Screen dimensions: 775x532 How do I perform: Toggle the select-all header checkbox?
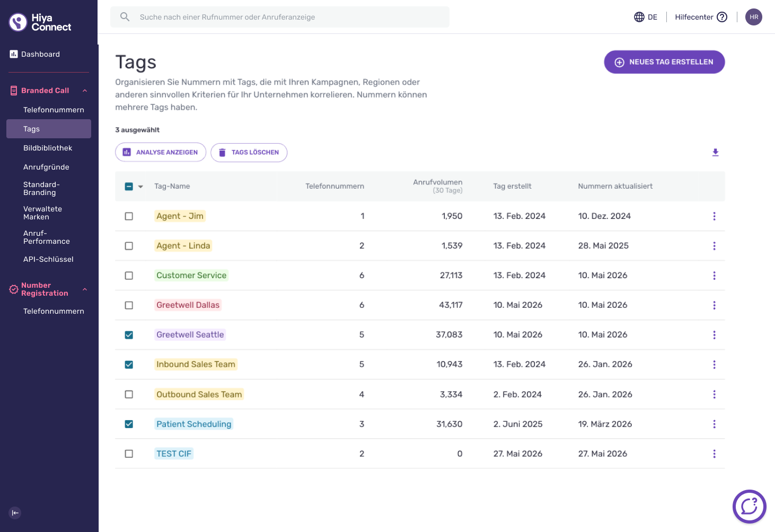pyautogui.click(x=129, y=187)
